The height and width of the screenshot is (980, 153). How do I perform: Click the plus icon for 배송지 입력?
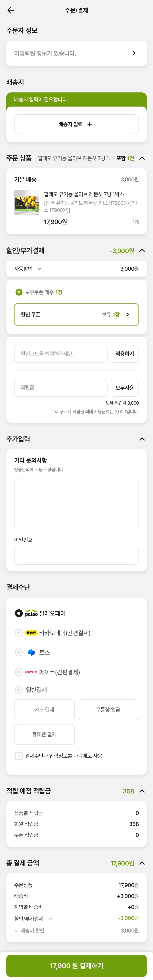(x=90, y=124)
